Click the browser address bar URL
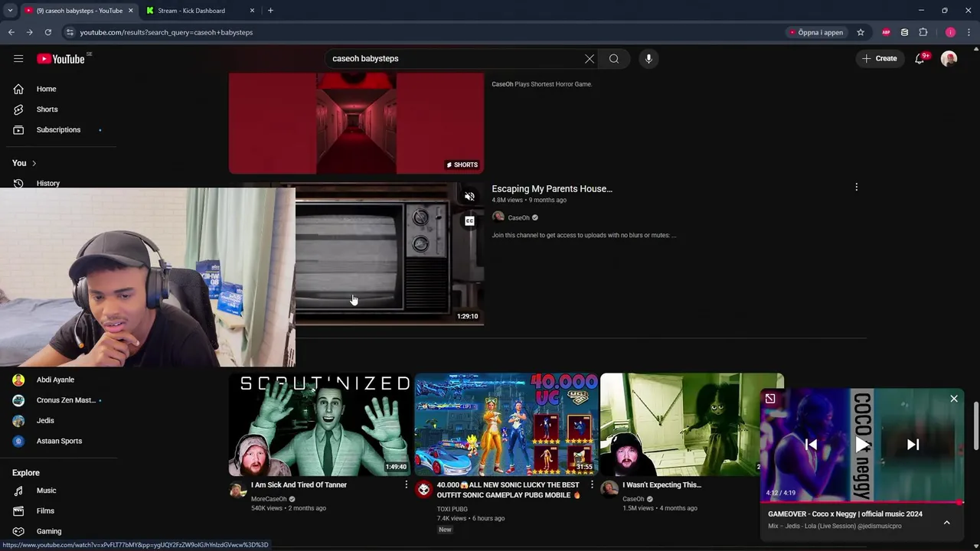The image size is (980, 551). pos(166,32)
